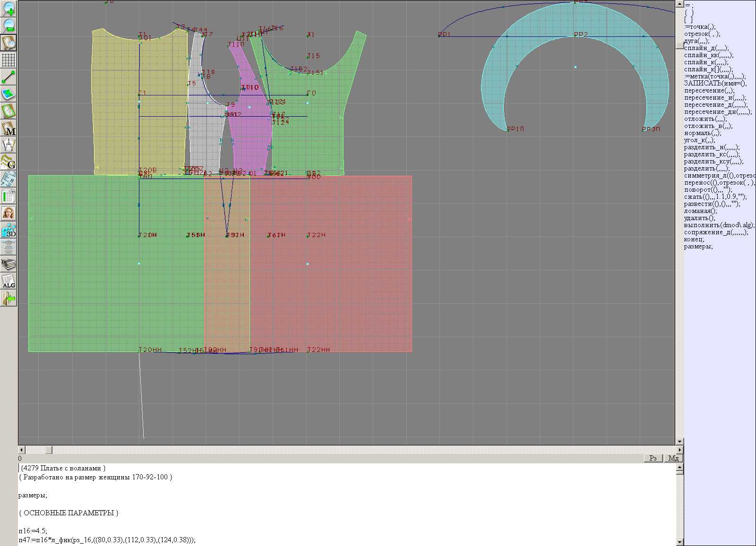Image resolution: width=756 pixels, height=546 pixels.
Task: Select the compass divider tool icon
Action: (9, 145)
